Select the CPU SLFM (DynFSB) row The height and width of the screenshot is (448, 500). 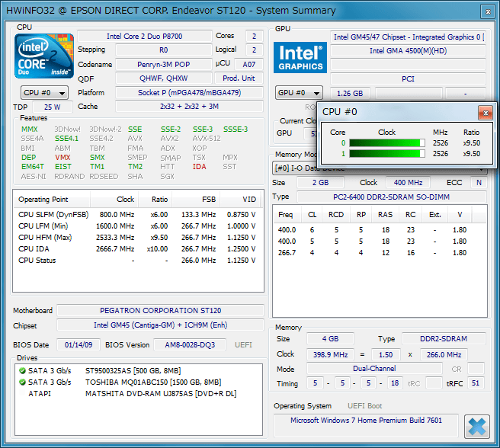(x=137, y=215)
